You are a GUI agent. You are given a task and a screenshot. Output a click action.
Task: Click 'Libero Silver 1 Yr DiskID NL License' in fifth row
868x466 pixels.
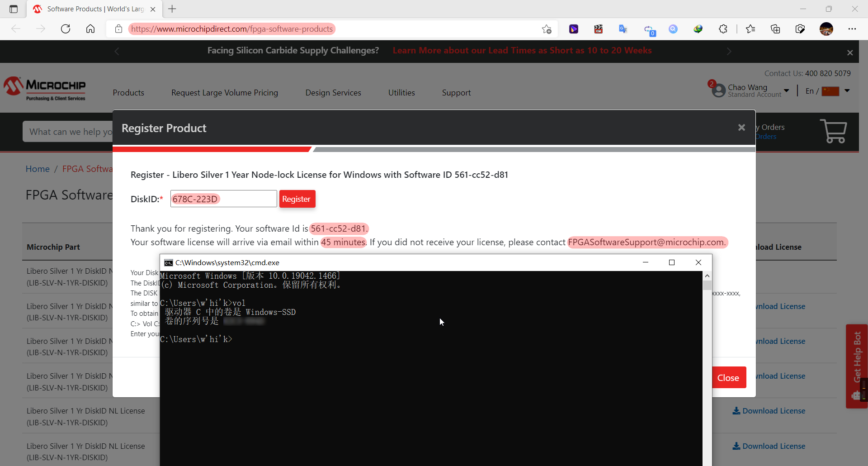[x=86, y=411]
